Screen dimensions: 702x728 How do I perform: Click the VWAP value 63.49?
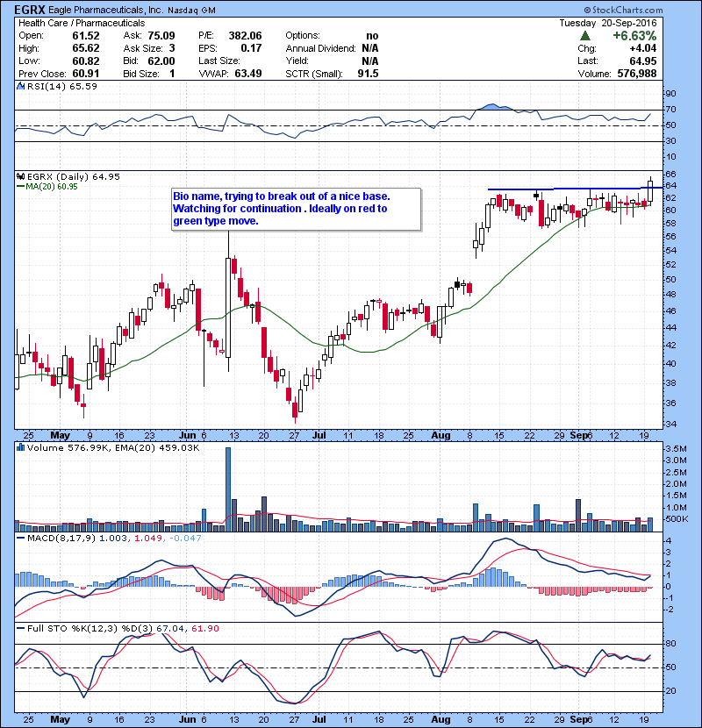pos(248,74)
